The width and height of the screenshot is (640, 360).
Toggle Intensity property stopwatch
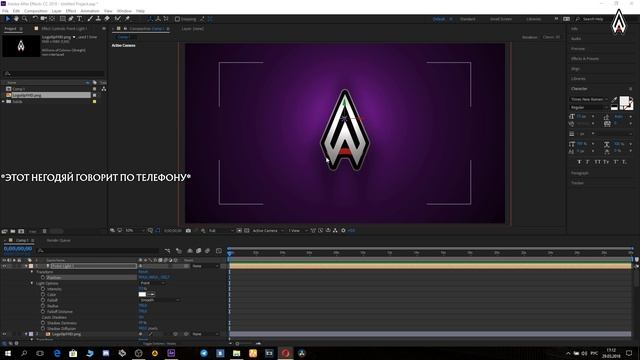[43, 289]
